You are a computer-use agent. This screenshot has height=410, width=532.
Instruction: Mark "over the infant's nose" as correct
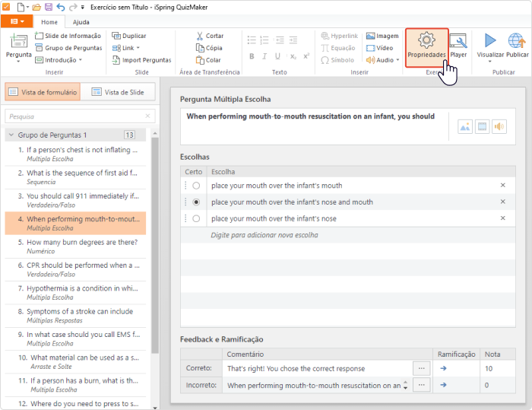tap(196, 218)
